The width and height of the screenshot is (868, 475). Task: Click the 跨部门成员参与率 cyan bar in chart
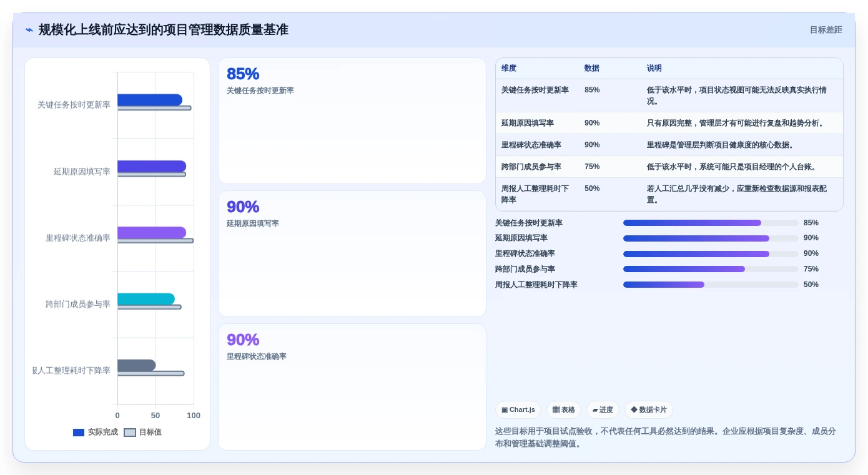pyautogui.click(x=146, y=299)
